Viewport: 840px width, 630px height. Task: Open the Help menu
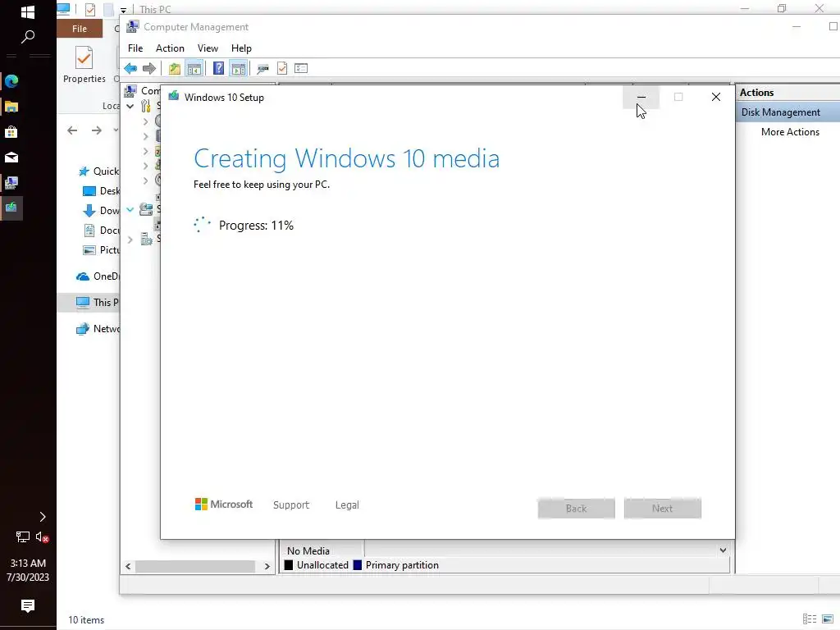pyautogui.click(x=241, y=48)
